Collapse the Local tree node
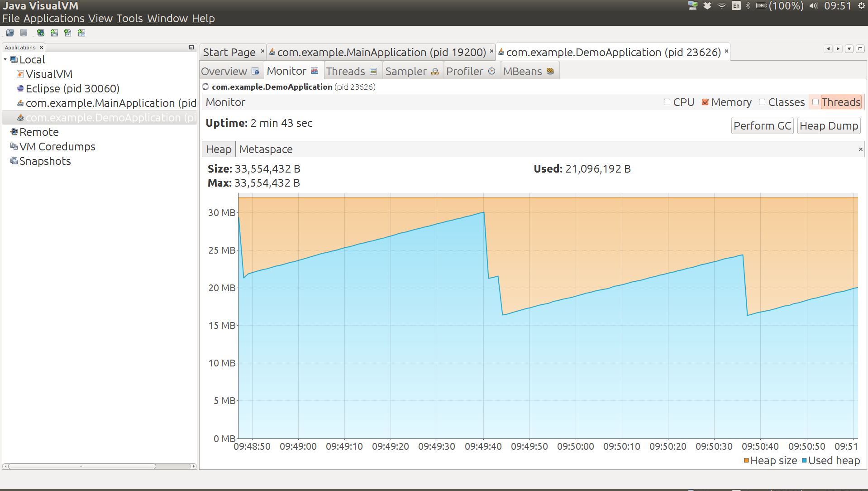Image resolution: width=868 pixels, height=491 pixels. pyautogui.click(x=5, y=60)
